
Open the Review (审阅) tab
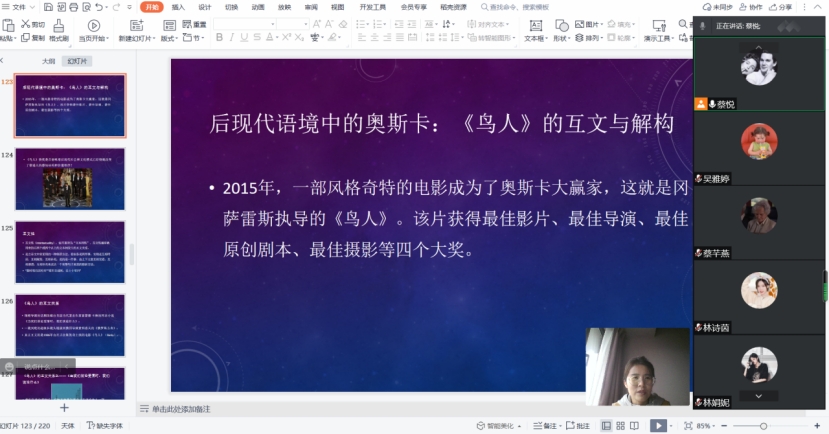311,7
